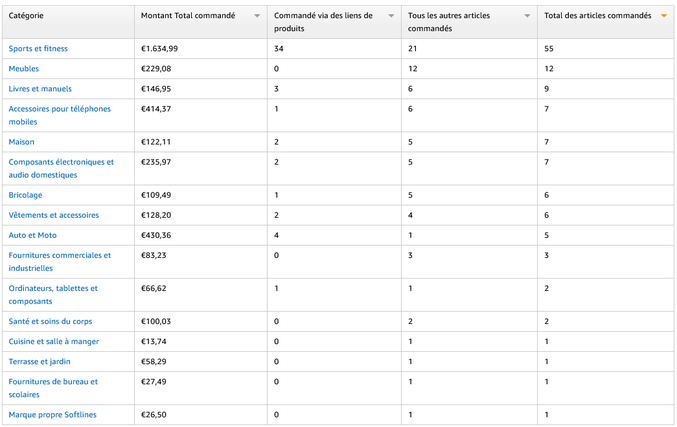Click sort arrow for Commandé via liens

391,16
